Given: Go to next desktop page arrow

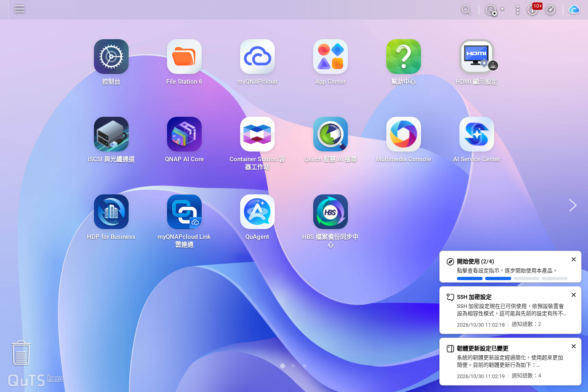Looking at the screenshot, I should click(572, 205).
